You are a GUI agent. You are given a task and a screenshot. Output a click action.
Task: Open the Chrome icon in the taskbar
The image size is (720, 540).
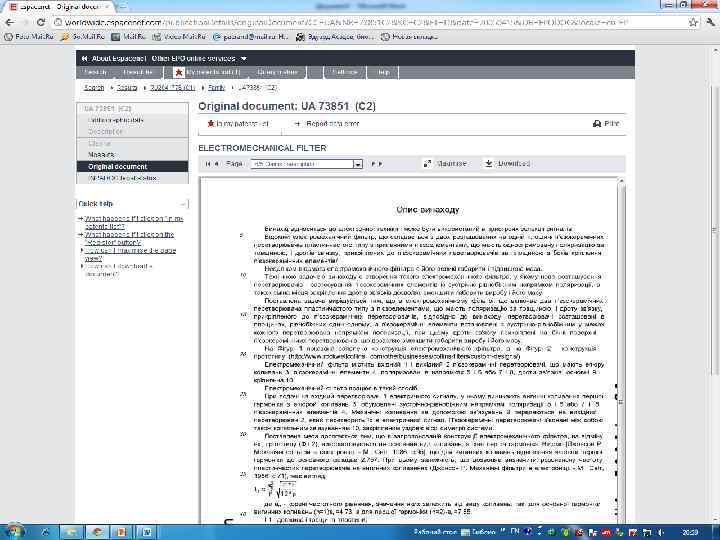click(x=97, y=532)
